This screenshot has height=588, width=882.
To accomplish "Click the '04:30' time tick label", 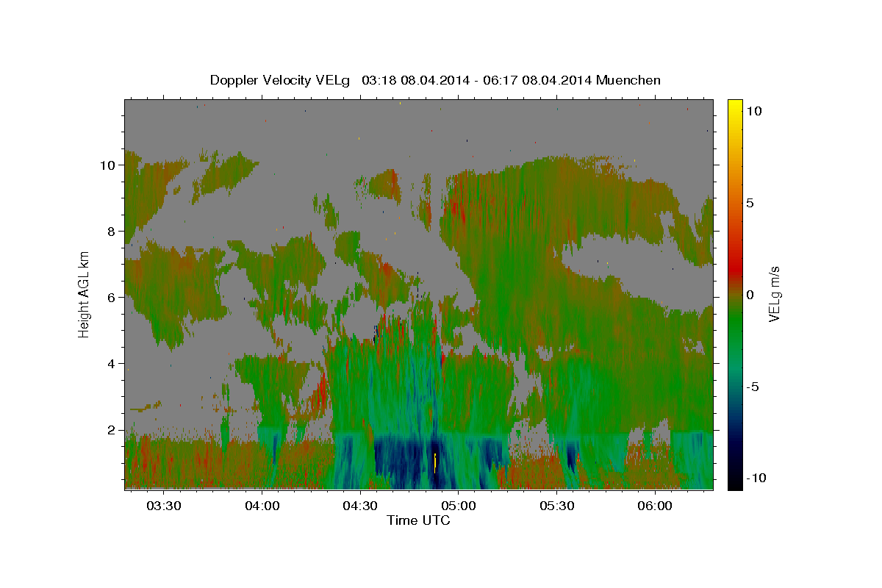I will tap(360, 506).
